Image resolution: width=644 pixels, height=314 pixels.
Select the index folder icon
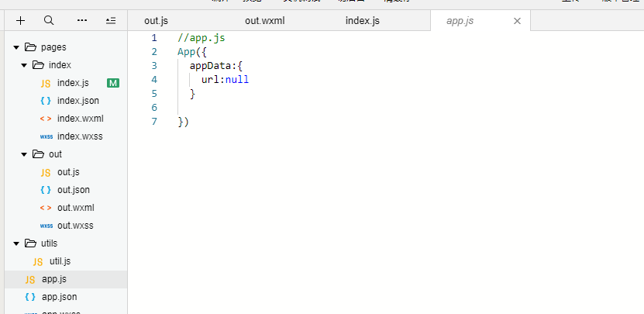[38, 65]
